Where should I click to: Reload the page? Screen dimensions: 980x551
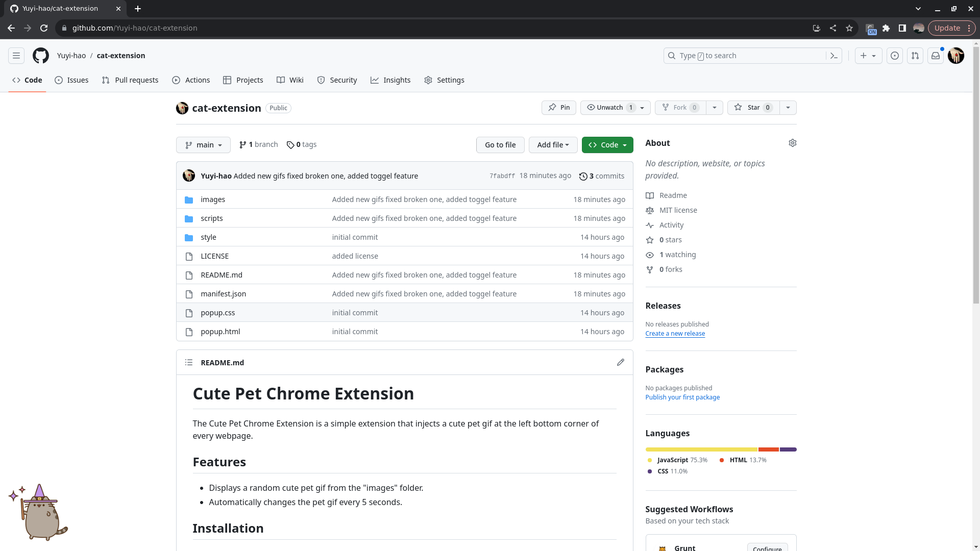[x=44, y=28]
